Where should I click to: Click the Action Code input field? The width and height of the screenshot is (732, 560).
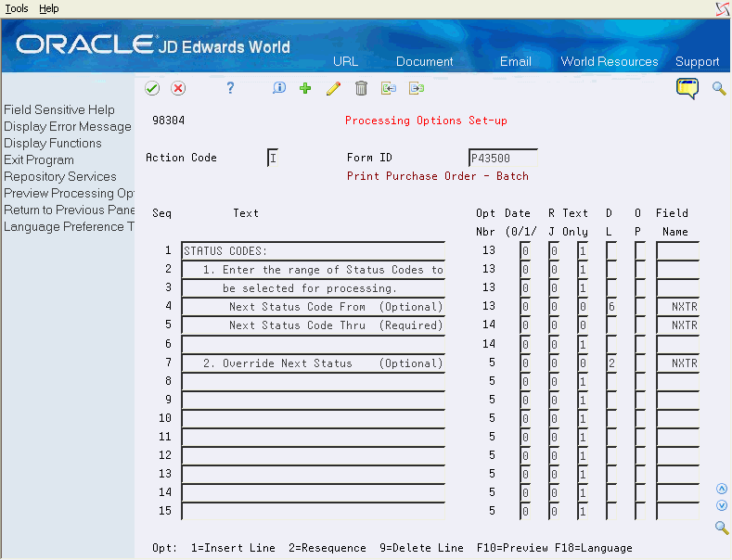(x=273, y=158)
